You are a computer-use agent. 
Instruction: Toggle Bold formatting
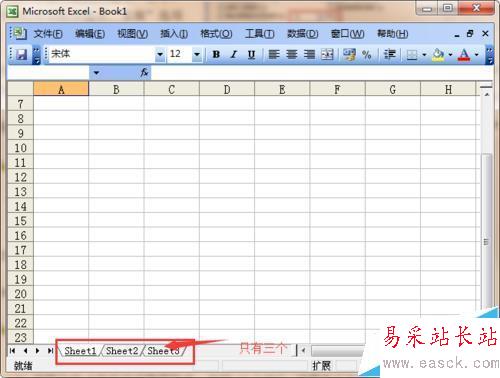coord(216,54)
